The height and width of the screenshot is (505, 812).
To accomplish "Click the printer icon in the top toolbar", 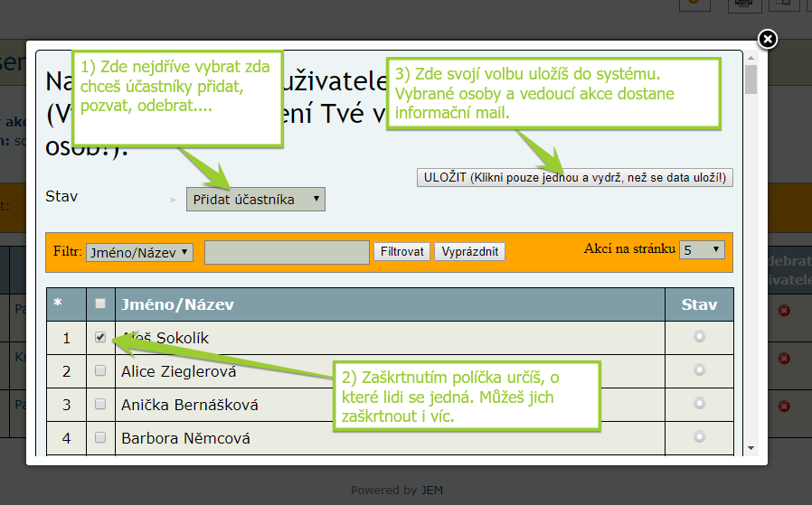I will pos(742,3).
